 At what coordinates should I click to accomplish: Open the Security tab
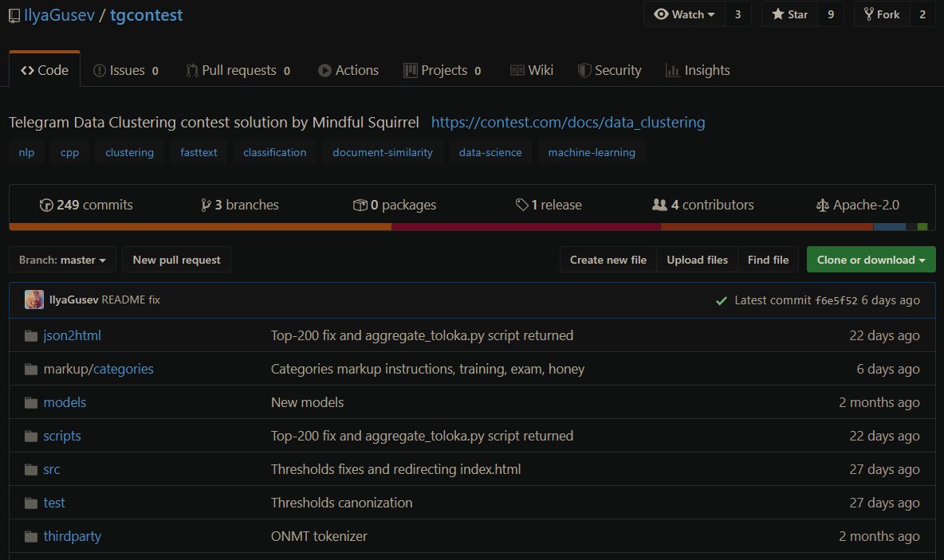(610, 70)
